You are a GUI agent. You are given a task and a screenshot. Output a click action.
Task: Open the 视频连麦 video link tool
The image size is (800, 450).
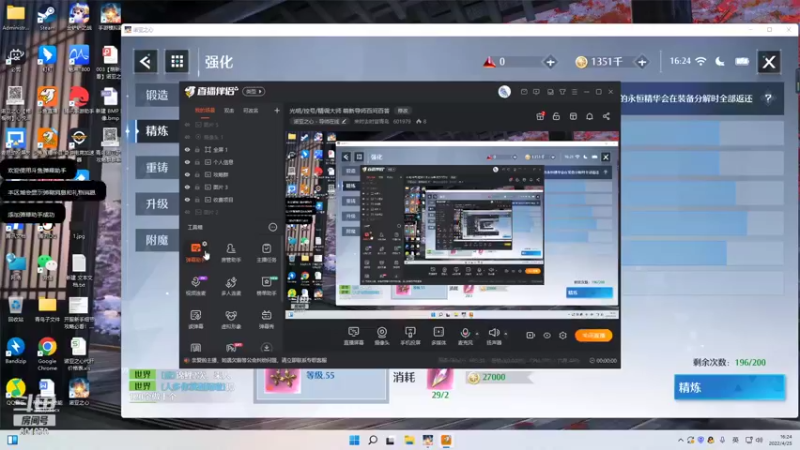pos(196,285)
